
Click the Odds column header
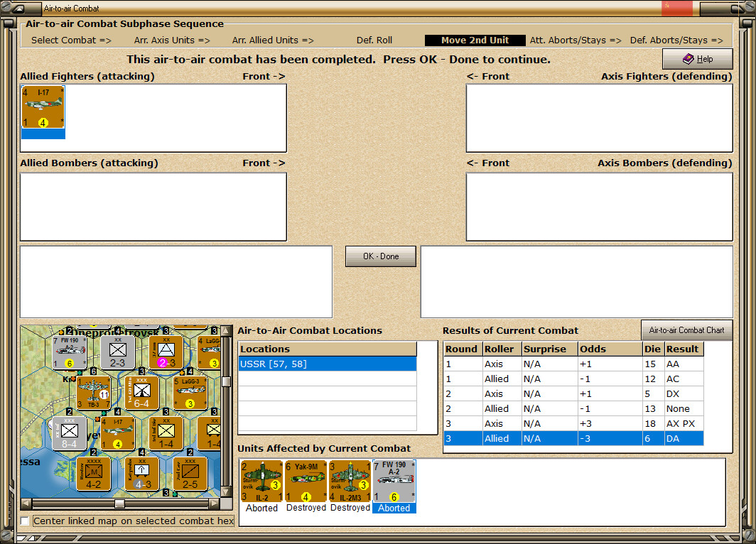point(610,349)
